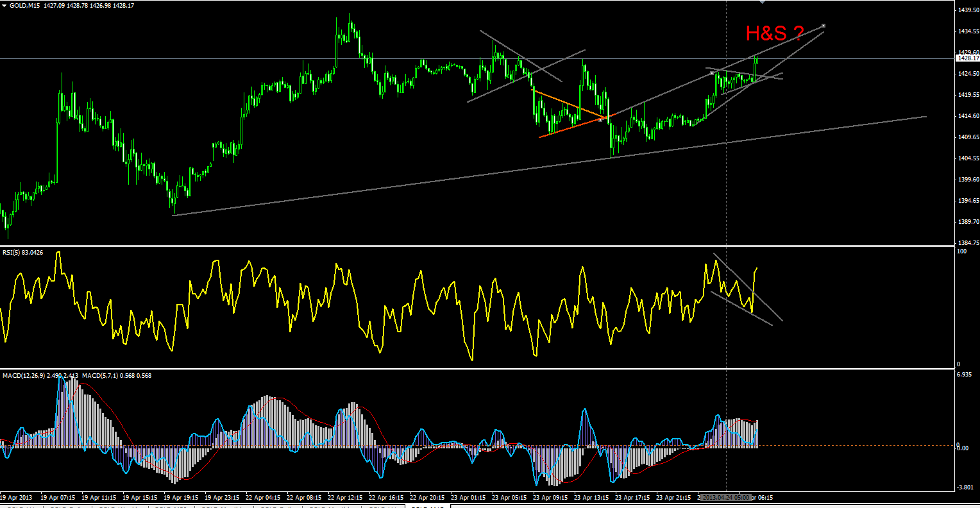This screenshot has height=508, width=980.
Task: Click the 19 Apr 15:15 time axis label
Action: point(140,498)
